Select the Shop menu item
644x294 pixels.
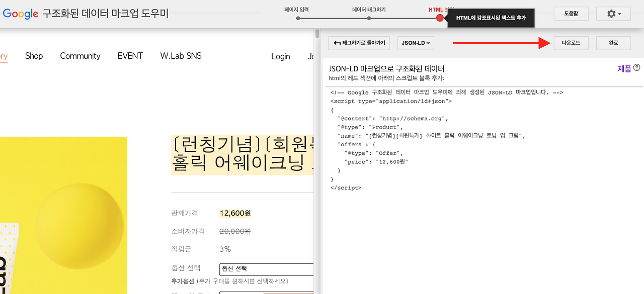pyautogui.click(x=34, y=56)
